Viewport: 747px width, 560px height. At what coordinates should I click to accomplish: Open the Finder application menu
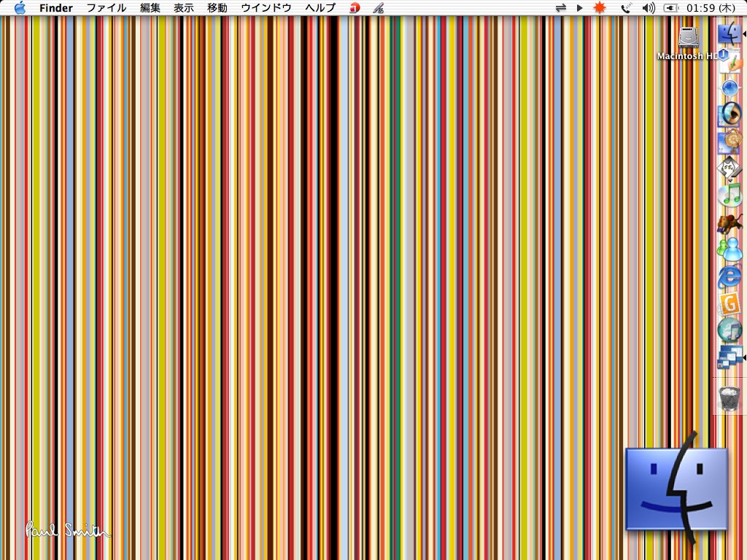point(55,7)
